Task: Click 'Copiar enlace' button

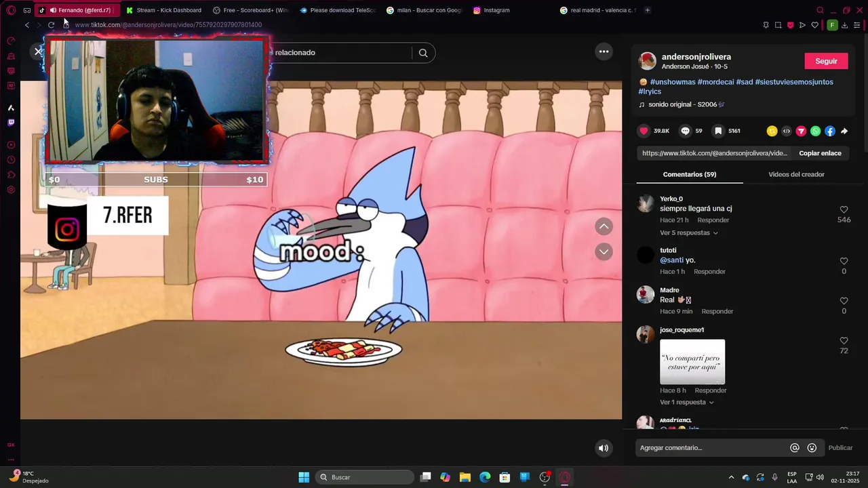Action: pos(820,153)
